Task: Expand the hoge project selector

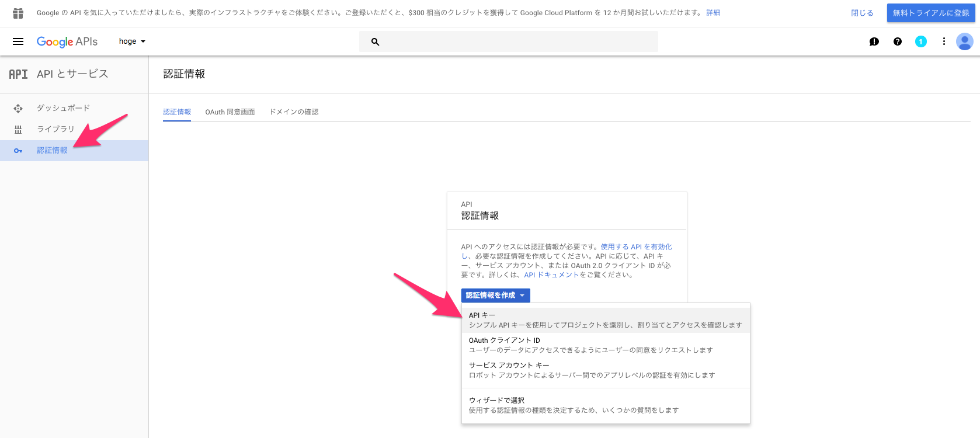Action: point(132,41)
